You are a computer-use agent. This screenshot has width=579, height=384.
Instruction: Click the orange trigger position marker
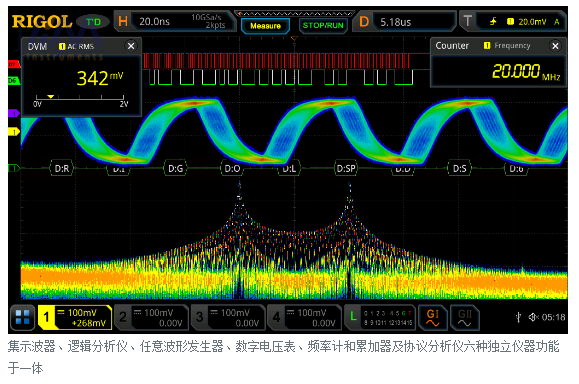pos(294,38)
